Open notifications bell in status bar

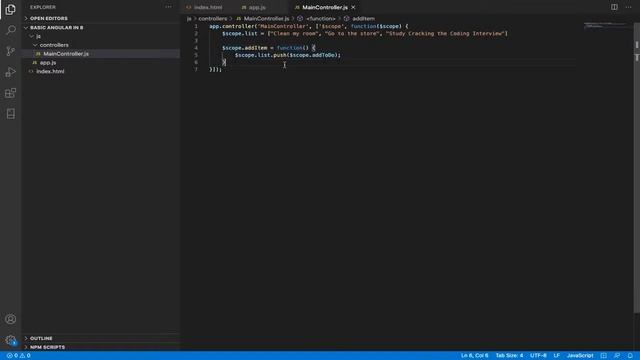click(x=630, y=356)
